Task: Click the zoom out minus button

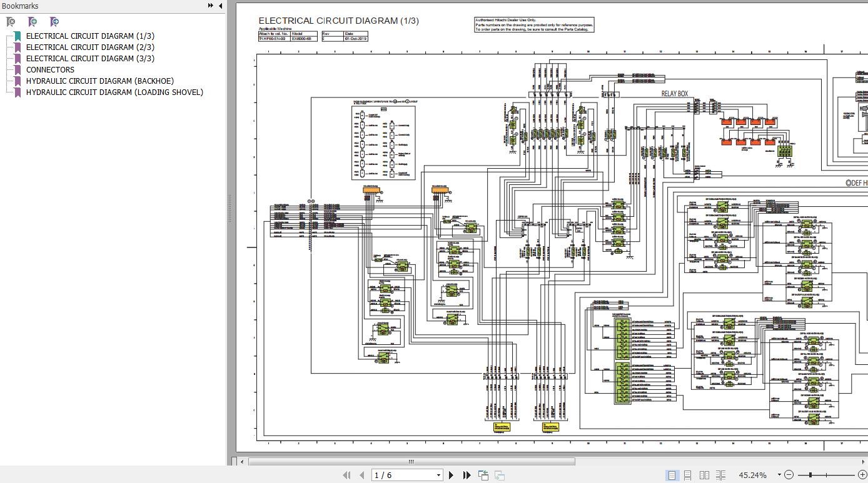Action: point(789,475)
